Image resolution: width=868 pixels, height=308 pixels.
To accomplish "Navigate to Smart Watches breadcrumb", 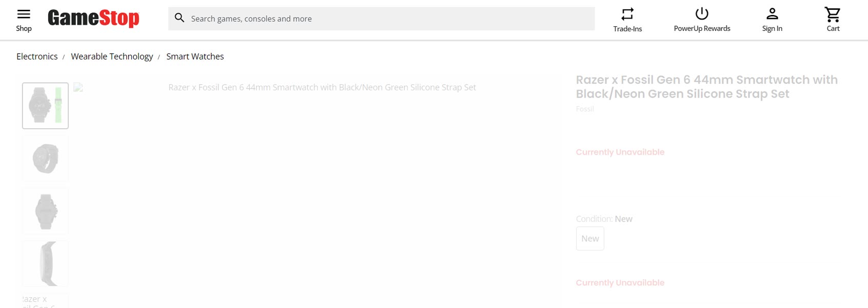I will click(195, 56).
